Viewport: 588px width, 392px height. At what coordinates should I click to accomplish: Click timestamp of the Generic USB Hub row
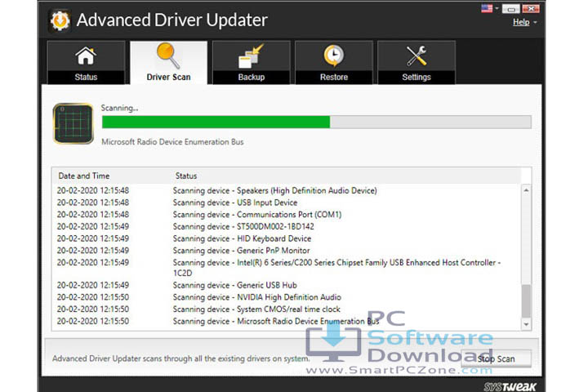point(93,285)
